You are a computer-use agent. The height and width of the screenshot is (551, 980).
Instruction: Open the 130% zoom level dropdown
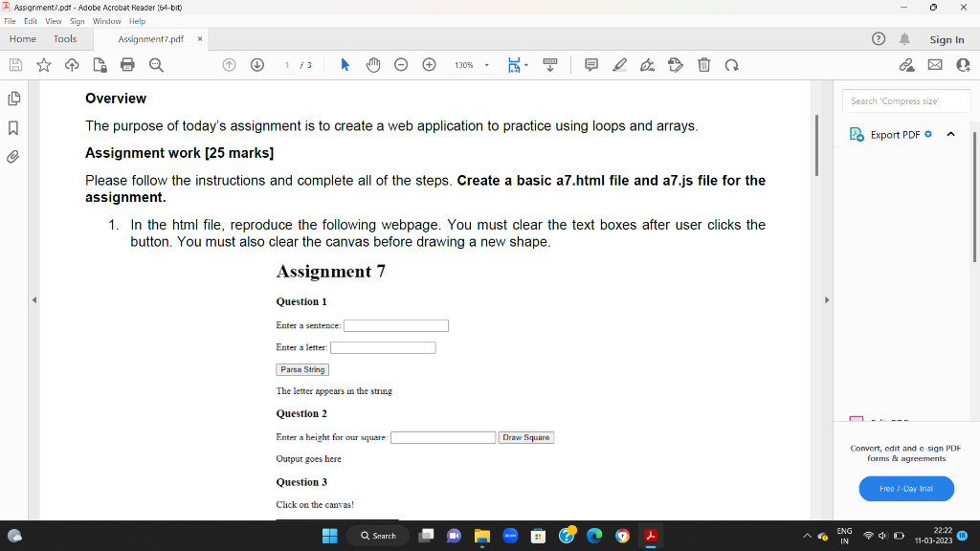[486, 64]
